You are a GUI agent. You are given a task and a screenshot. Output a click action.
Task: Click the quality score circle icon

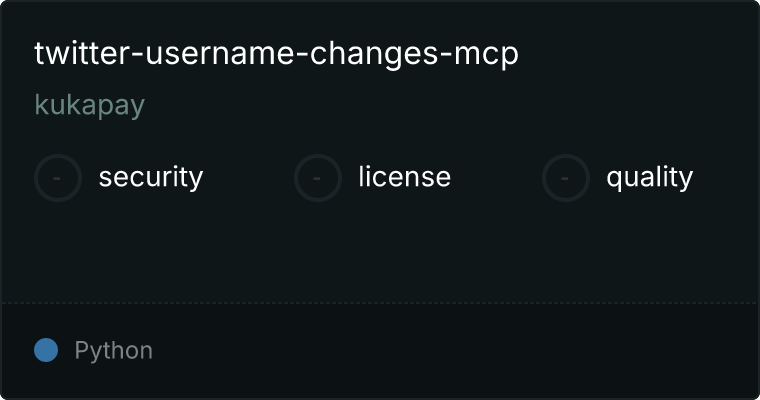click(566, 178)
